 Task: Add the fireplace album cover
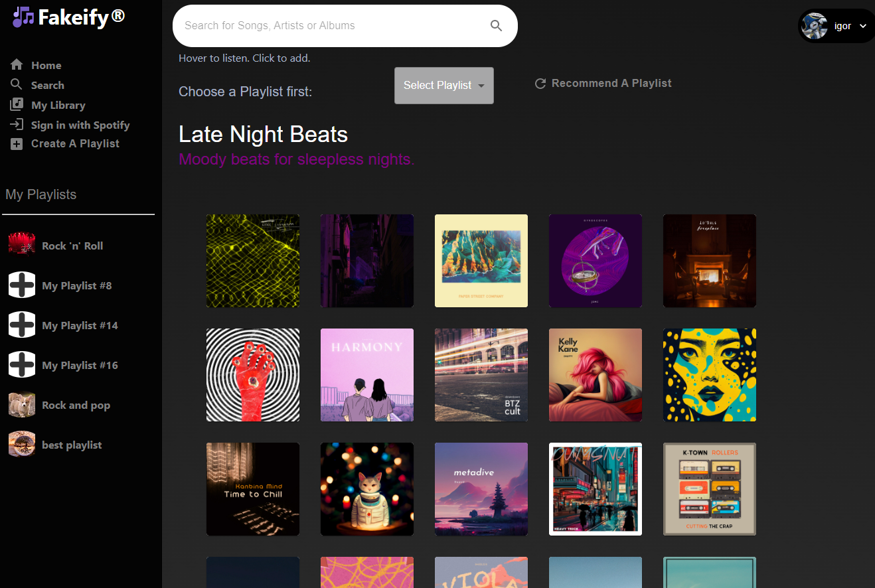tap(710, 261)
